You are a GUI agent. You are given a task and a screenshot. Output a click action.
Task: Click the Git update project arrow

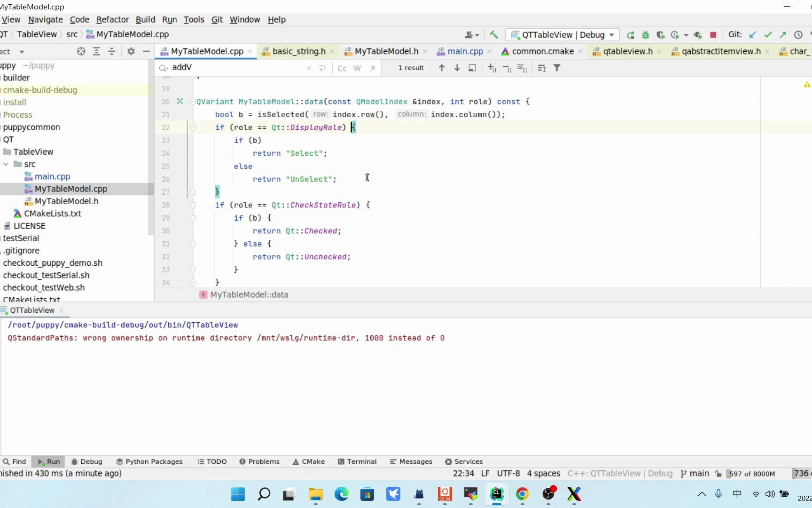[753, 35]
